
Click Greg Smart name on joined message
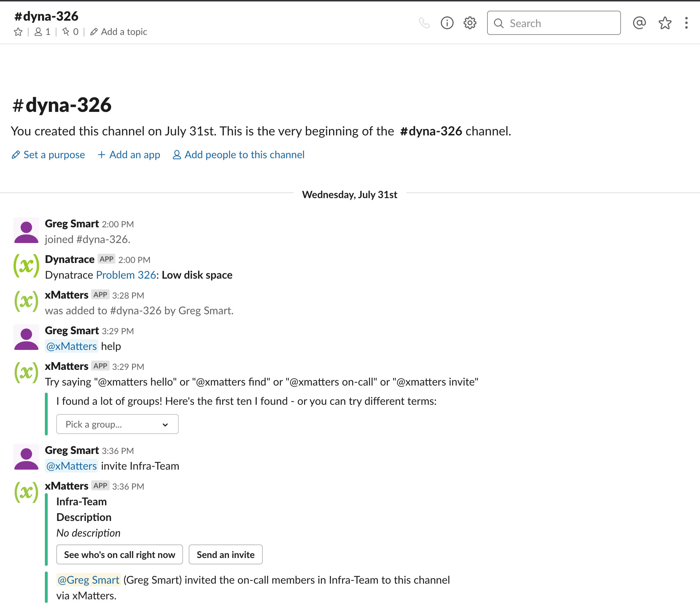pos(72,224)
